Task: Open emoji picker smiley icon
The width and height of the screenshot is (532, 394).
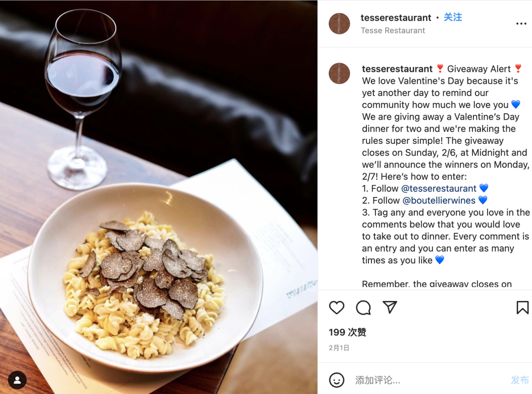Action: [336, 380]
